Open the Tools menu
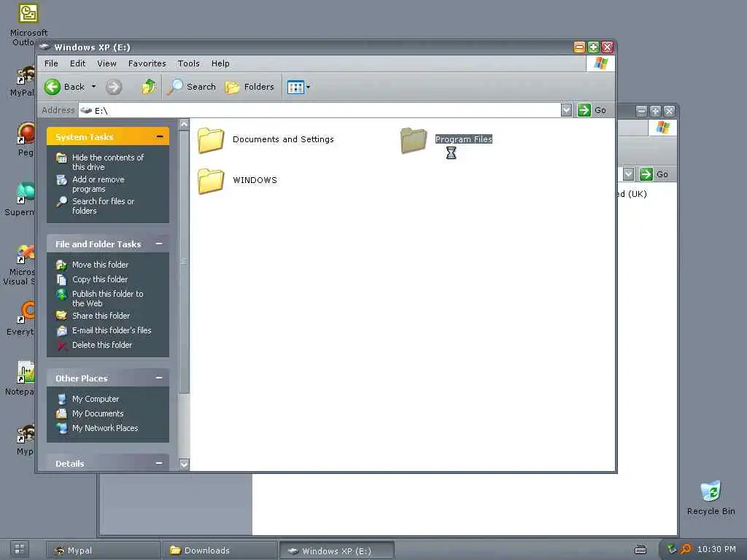 click(189, 63)
